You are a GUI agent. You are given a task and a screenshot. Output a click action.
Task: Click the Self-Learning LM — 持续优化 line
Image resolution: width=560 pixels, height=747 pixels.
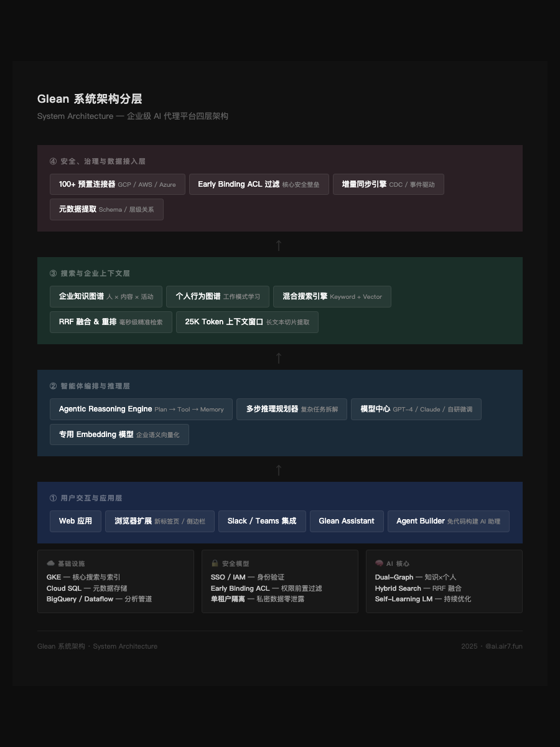pos(423,599)
